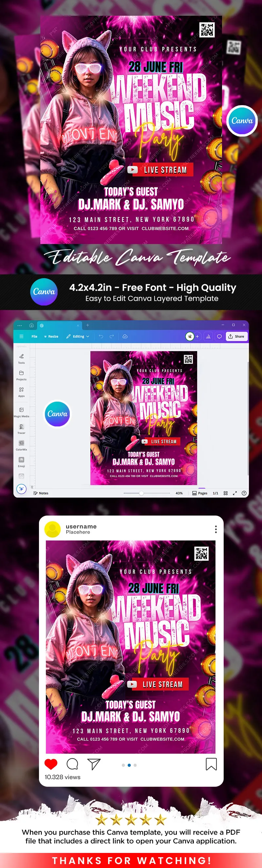Open the comments speech bubble in toolbar
This screenshot has width=262, height=868.
click(x=219, y=336)
